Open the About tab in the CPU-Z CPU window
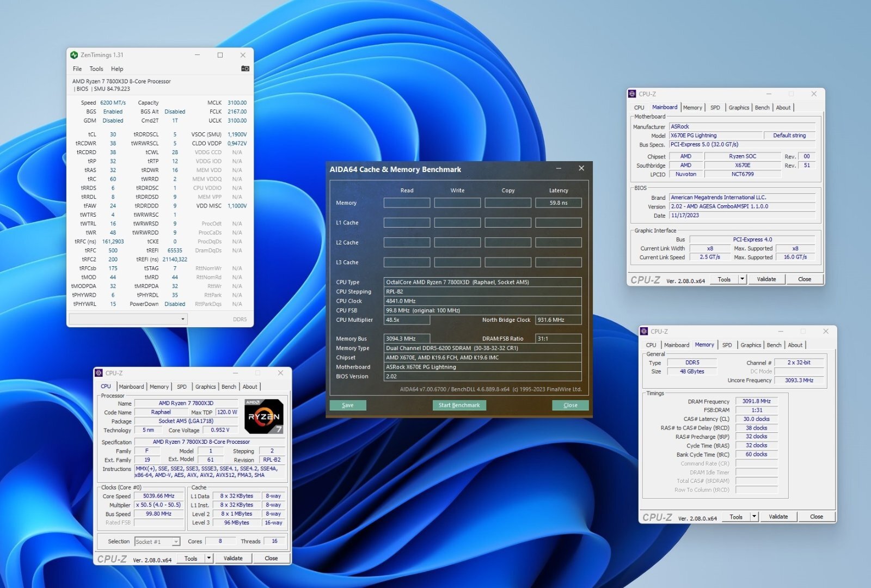The image size is (871, 588). click(x=250, y=387)
